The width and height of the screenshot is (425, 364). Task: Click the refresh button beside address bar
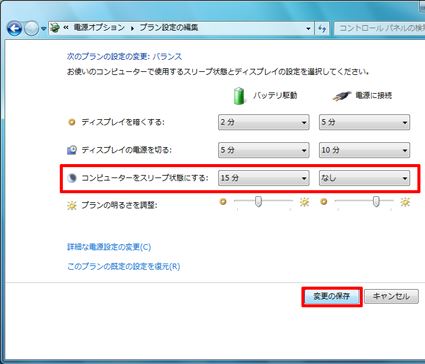click(322, 29)
